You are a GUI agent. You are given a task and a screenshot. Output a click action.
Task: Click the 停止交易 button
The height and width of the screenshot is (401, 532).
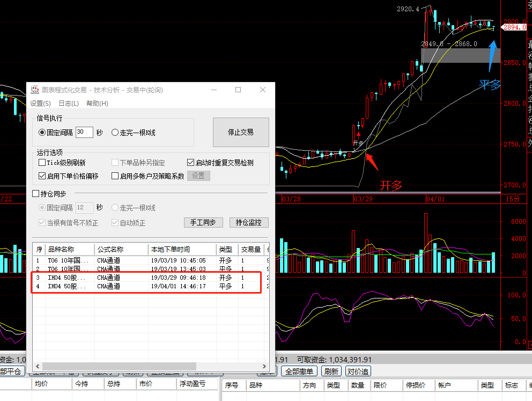point(241,132)
